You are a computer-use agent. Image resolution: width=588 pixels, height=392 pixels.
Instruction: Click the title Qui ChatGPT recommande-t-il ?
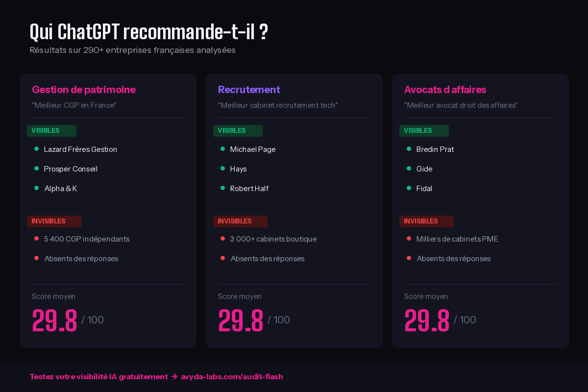pyautogui.click(x=149, y=31)
